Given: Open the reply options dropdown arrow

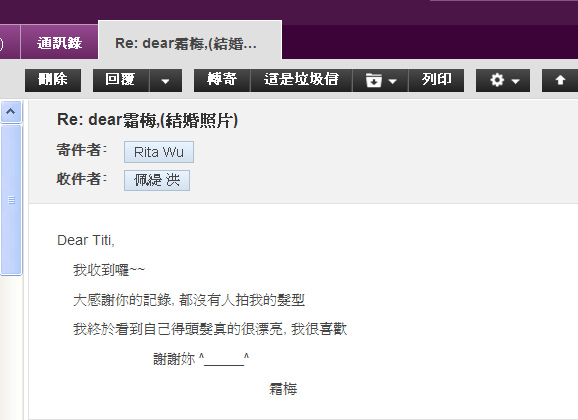Looking at the screenshot, I should pos(166,80).
